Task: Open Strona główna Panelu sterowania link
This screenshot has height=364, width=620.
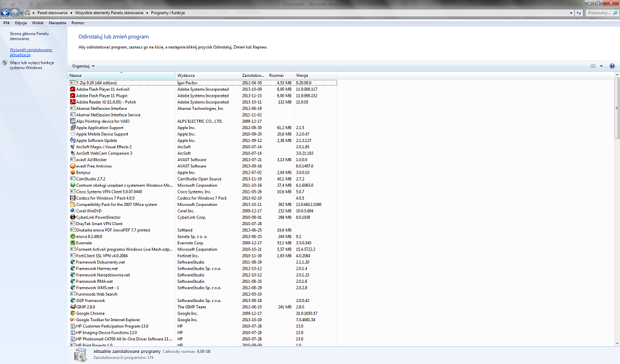Action: [x=29, y=37]
